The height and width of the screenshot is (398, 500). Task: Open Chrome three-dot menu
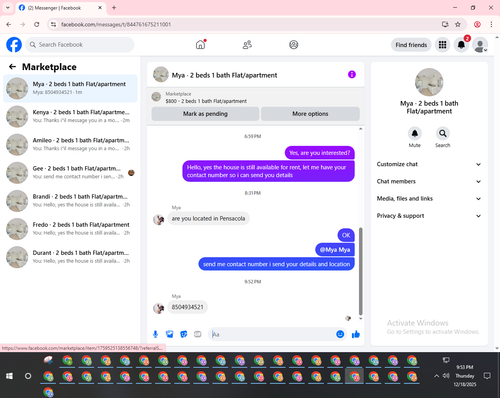tap(491, 24)
